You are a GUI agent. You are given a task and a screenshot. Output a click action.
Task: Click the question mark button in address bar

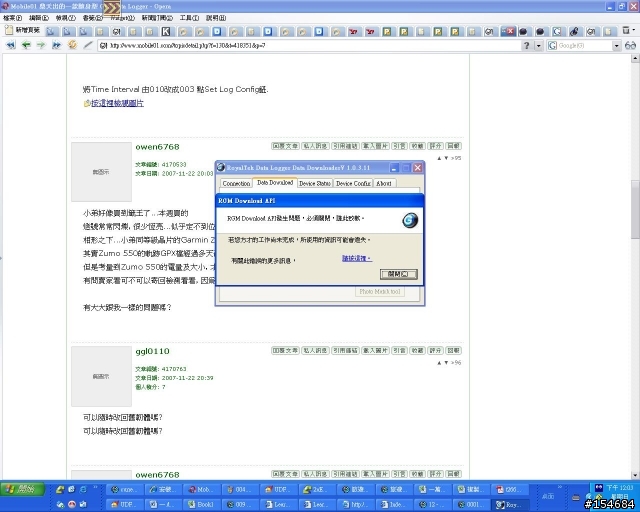[527, 45]
